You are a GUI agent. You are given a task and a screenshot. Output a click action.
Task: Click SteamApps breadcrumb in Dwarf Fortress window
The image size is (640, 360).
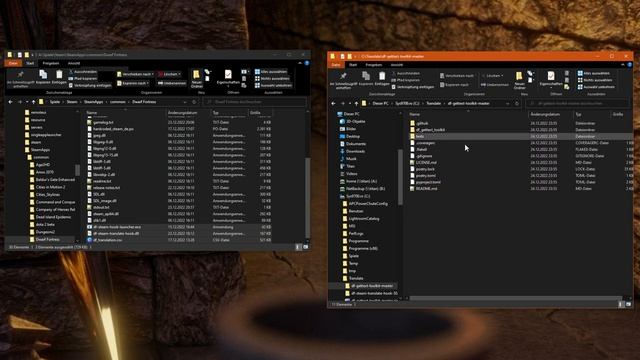click(93, 102)
